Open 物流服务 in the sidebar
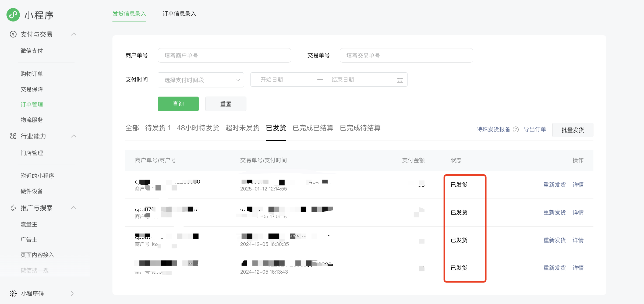644x304 pixels. (x=32, y=120)
